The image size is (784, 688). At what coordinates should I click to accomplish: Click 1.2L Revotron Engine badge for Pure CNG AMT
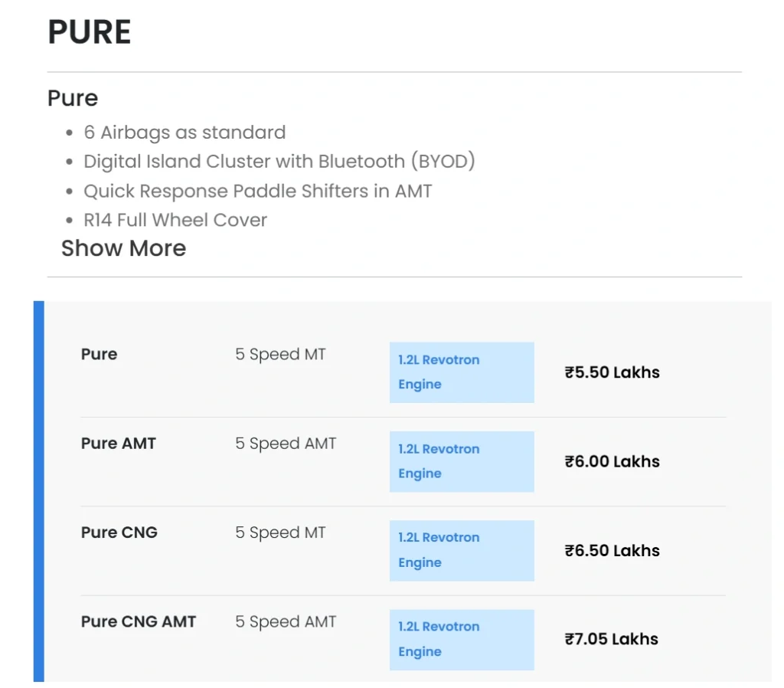[x=462, y=640]
